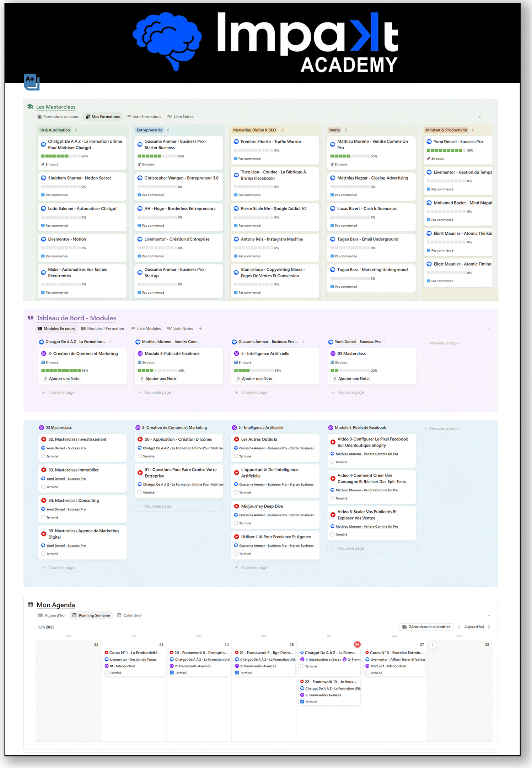Viewport: 532px width, 768px height.
Task: Uncheck Terminé for 21 - Framework 9 entry
Action: pos(237,673)
